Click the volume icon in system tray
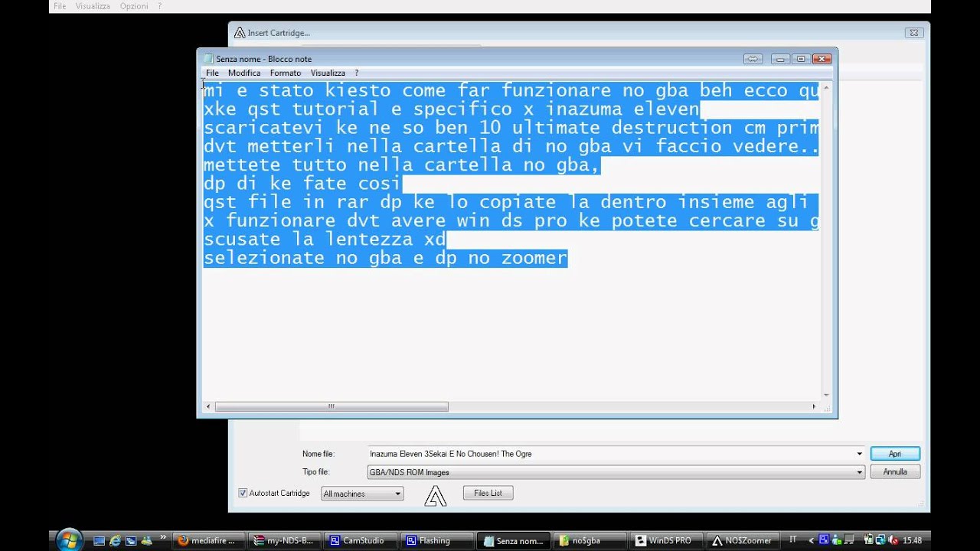Screen dimensions: 980x551 (x=893, y=540)
